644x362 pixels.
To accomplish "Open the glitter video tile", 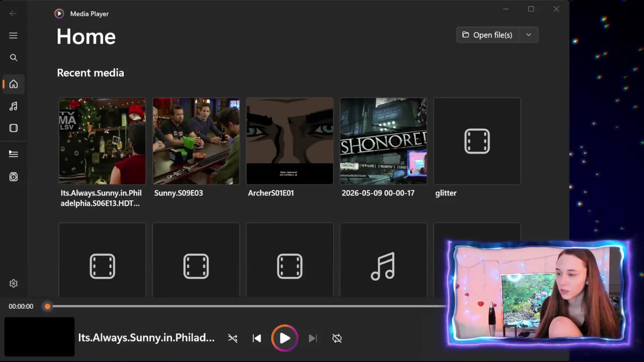I will click(x=477, y=141).
